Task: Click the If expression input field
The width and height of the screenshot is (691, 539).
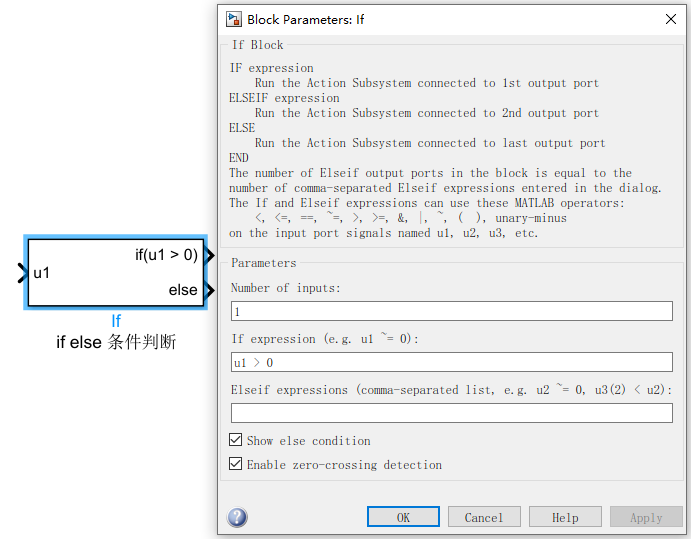Action: click(x=451, y=362)
